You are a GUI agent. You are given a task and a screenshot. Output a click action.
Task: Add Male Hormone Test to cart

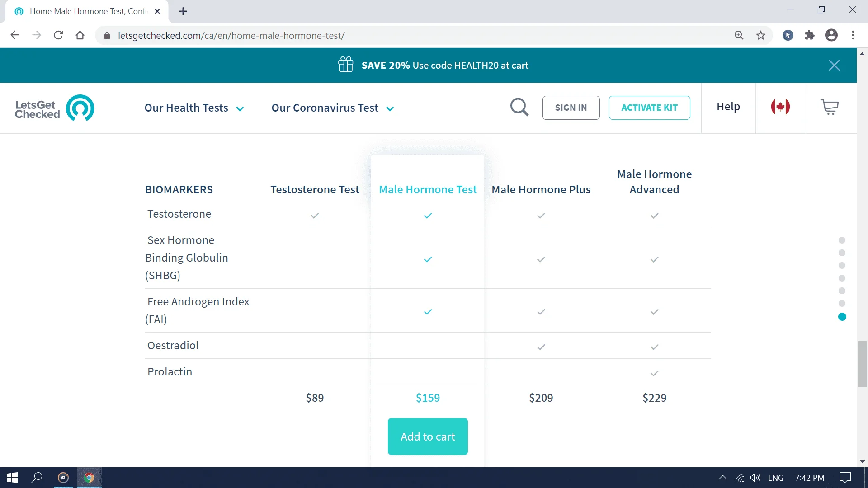pyautogui.click(x=428, y=436)
